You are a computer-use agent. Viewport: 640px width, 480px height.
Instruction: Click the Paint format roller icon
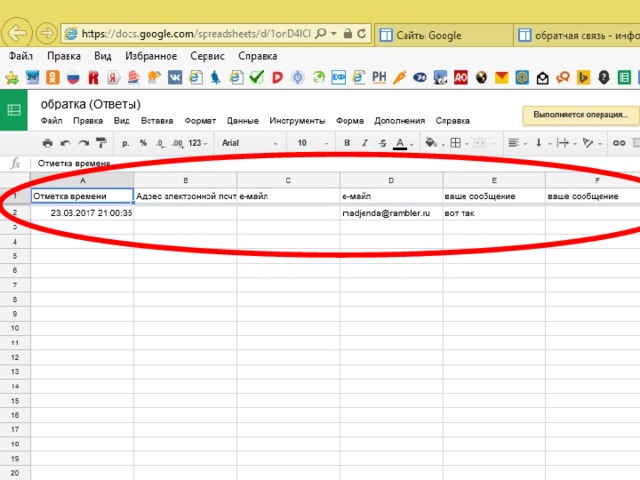(x=101, y=144)
